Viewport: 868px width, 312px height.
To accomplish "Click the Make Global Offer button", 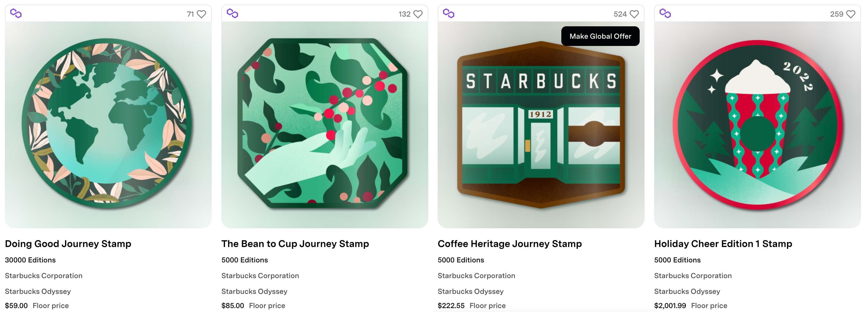I will tap(600, 36).
